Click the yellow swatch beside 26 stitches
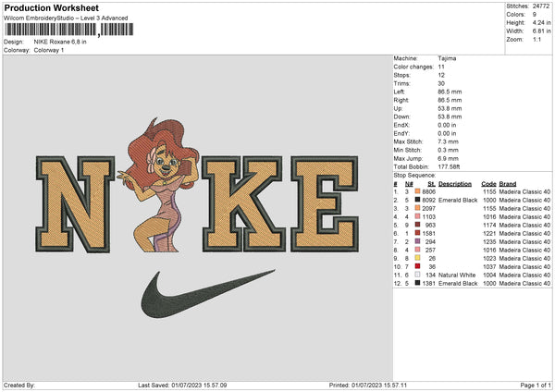This screenshot has height=392, width=555. (x=418, y=258)
